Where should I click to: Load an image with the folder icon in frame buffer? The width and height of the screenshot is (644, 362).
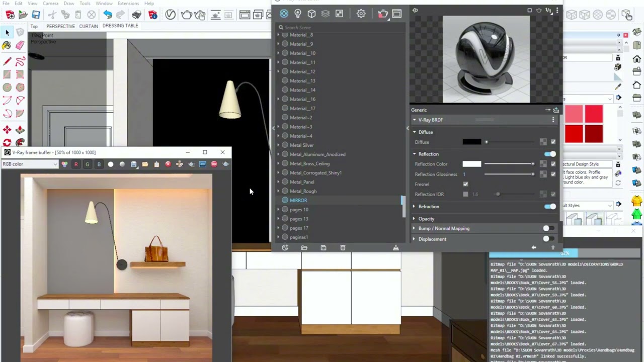pyautogui.click(x=145, y=164)
